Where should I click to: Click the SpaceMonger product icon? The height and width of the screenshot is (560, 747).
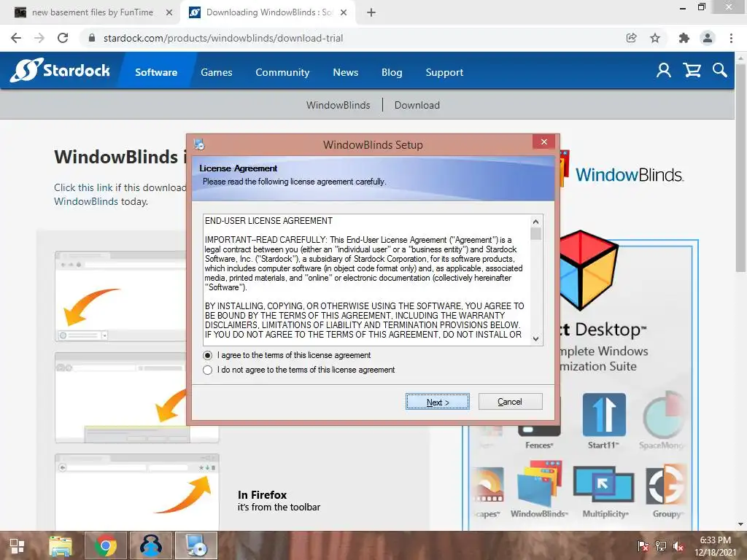click(663, 415)
